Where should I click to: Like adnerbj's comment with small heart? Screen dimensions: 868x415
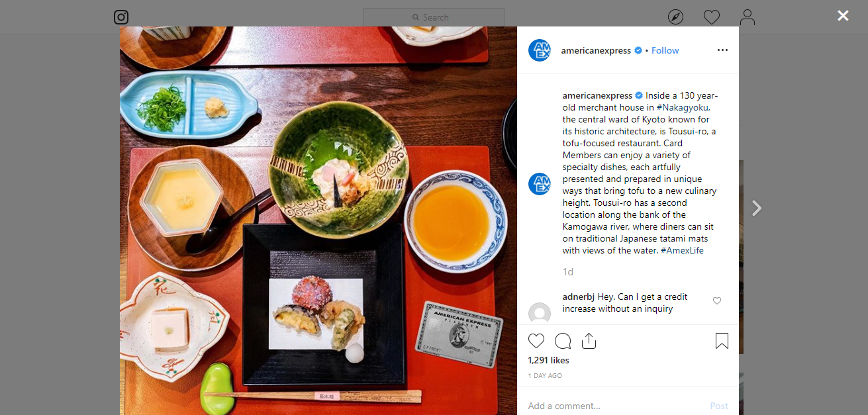click(x=717, y=301)
